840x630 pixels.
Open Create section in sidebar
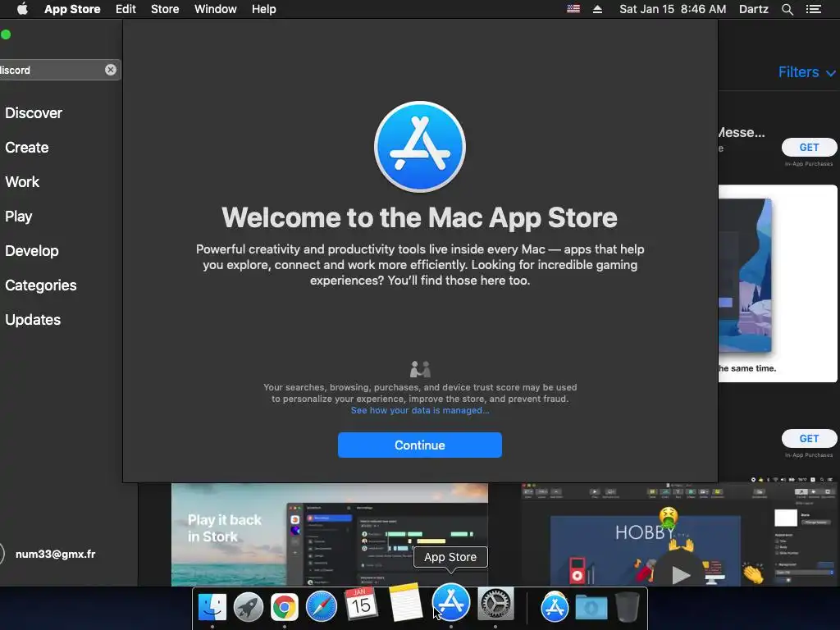(x=27, y=148)
